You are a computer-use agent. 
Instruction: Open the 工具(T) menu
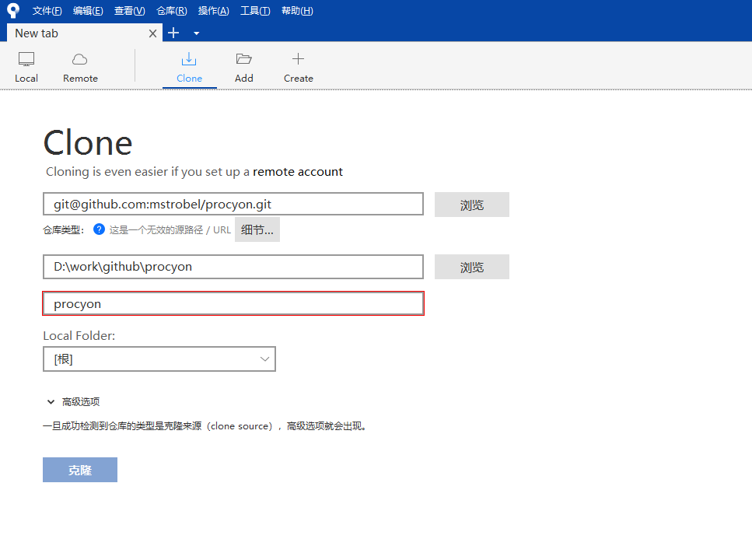(255, 10)
